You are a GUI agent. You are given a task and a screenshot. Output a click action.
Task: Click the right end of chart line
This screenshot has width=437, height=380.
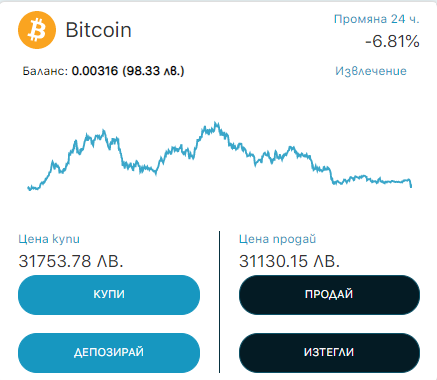(411, 185)
